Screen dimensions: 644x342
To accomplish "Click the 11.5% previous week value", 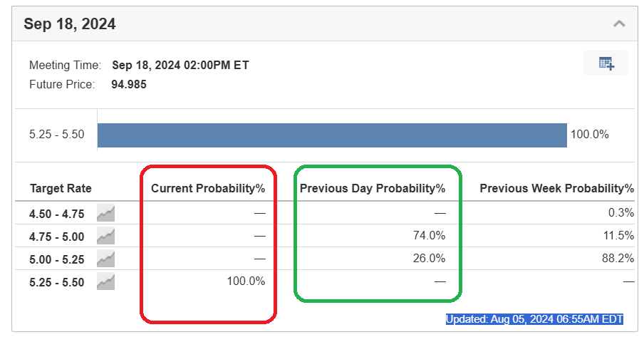I will point(618,236).
